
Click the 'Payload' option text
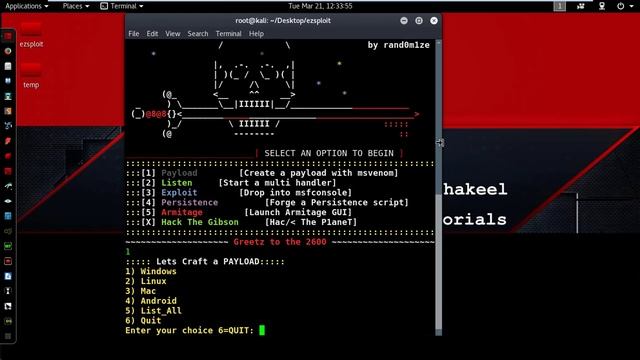pyautogui.click(x=179, y=173)
